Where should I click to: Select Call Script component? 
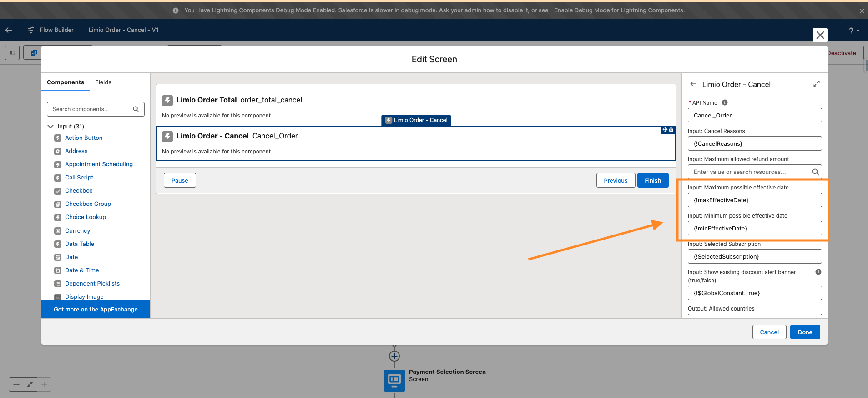pos(79,178)
